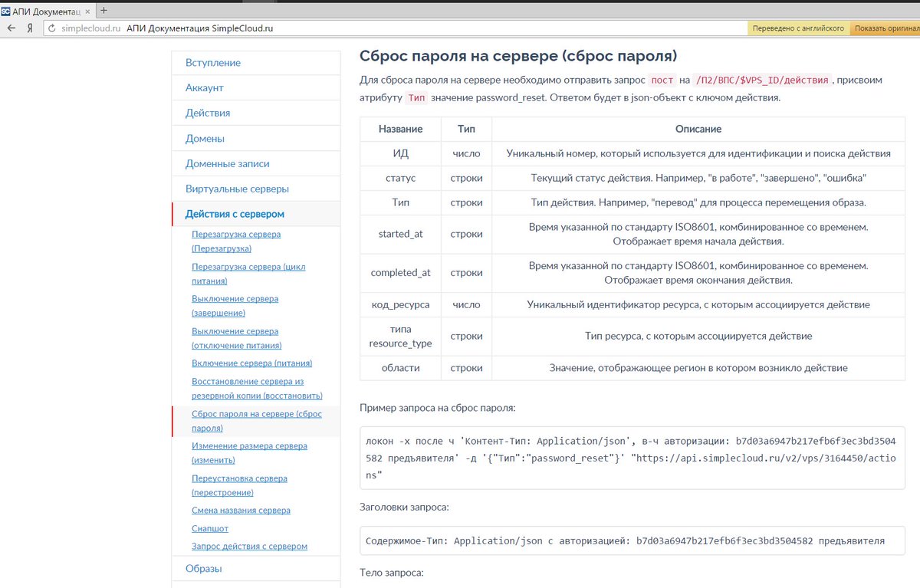Close the 'АПИ Документац' tab
The image size is (920, 588).
tap(87, 11)
